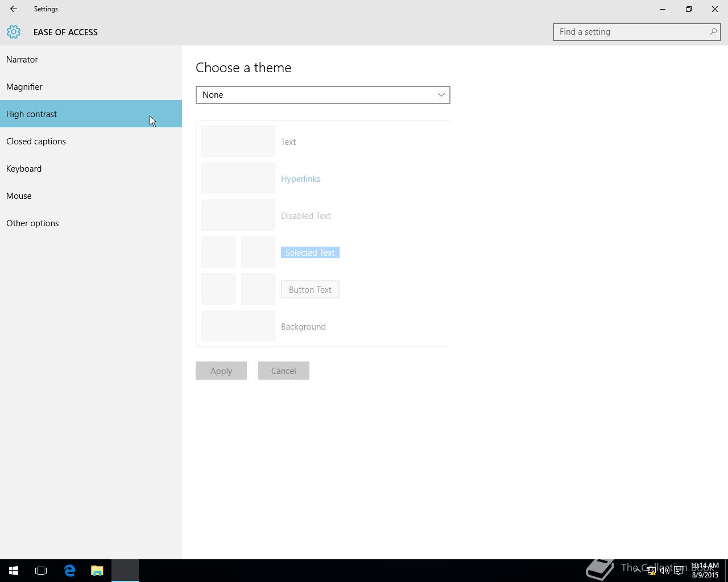Pick the Background color swatch

tap(238, 326)
